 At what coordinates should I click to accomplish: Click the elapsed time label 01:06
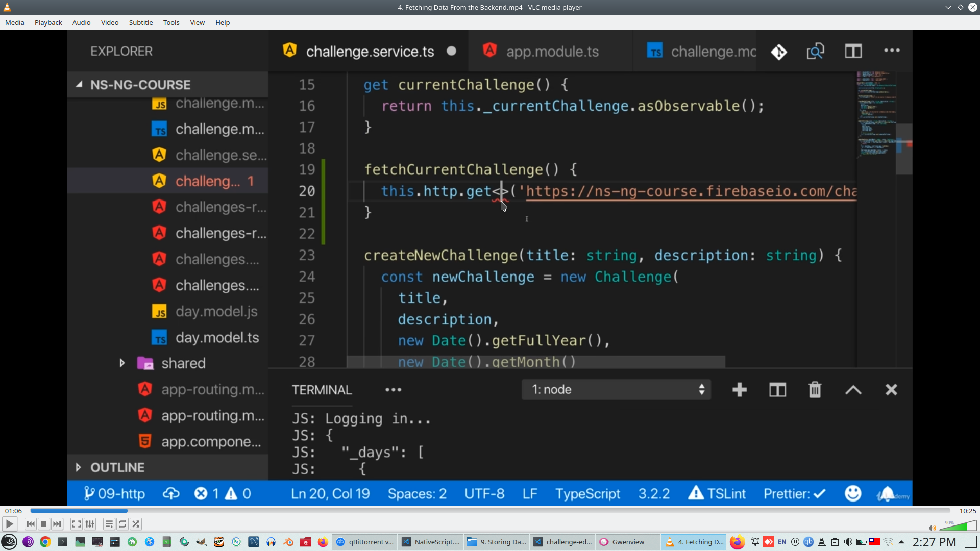pos(13,511)
